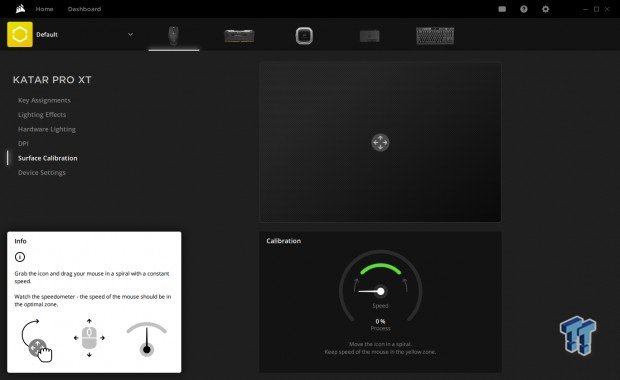The height and width of the screenshot is (380, 620).
Task: Click the info circle icon in Info panel
Action: 20,257
